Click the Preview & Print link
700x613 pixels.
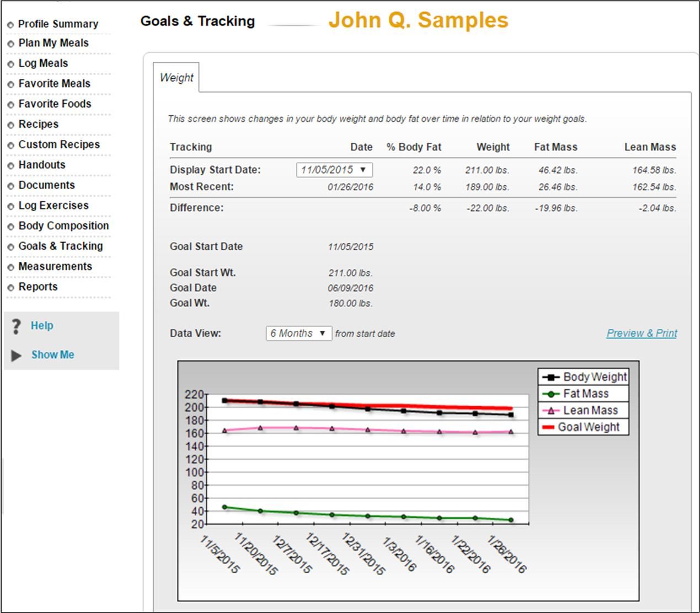click(x=642, y=334)
